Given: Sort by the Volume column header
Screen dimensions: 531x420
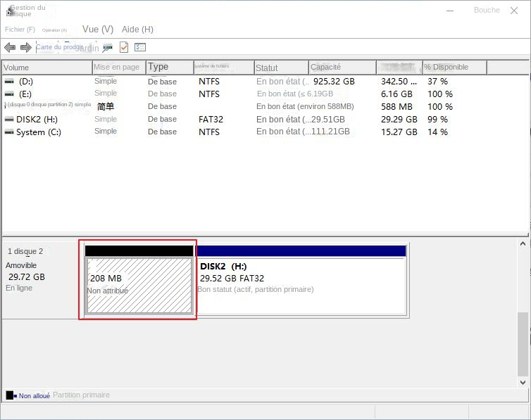Looking at the screenshot, I should click(47, 68).
